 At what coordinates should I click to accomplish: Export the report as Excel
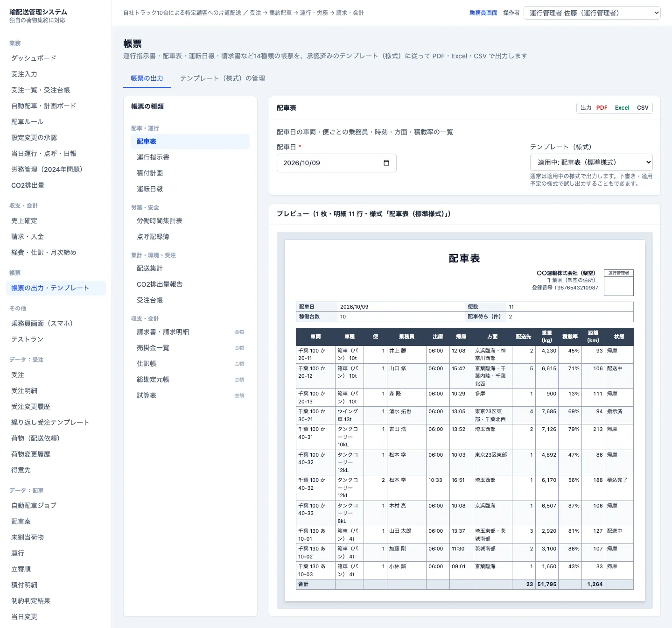[x=622, y=108]
